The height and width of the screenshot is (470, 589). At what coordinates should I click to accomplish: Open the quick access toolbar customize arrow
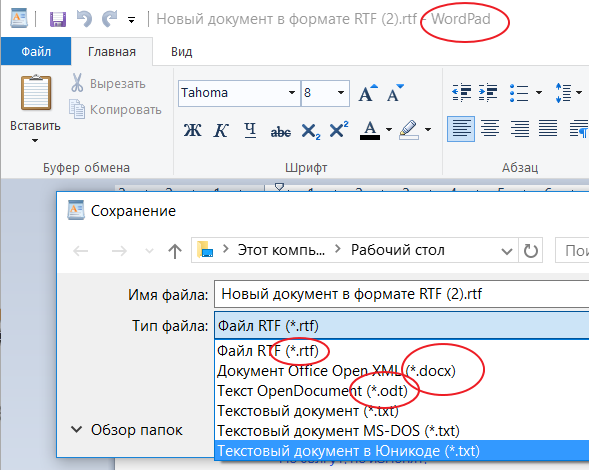coord(131,20)
